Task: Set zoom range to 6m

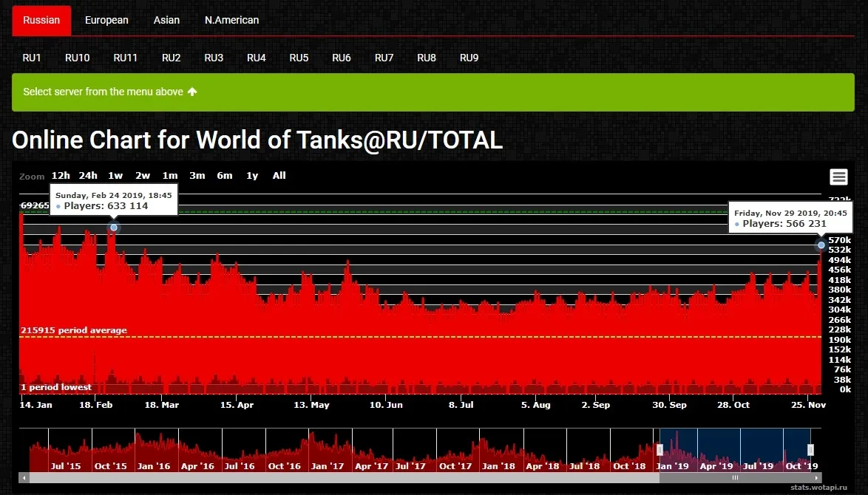Action: coord(225,176)
